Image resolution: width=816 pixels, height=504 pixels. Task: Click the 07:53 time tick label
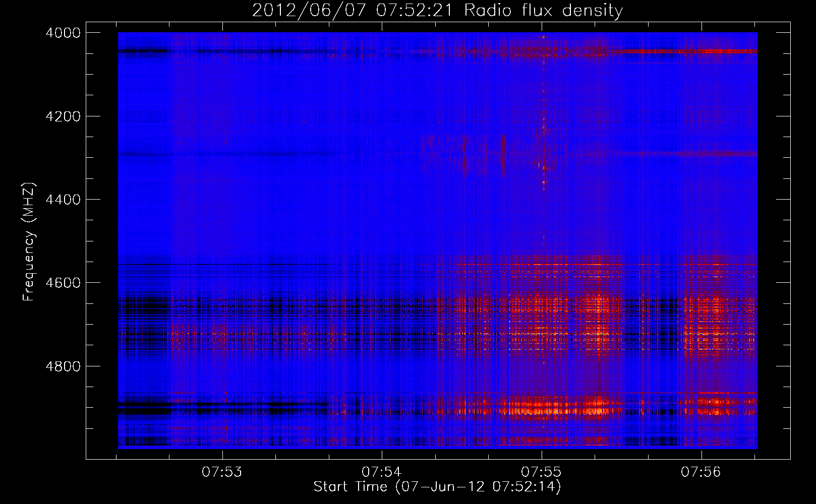tap(222, 472)
